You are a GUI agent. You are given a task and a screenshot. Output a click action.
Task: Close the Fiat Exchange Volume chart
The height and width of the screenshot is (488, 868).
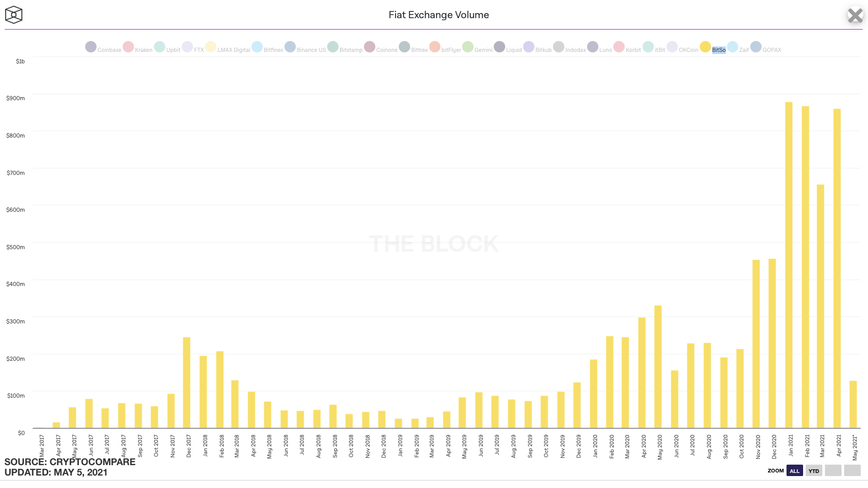855,16
